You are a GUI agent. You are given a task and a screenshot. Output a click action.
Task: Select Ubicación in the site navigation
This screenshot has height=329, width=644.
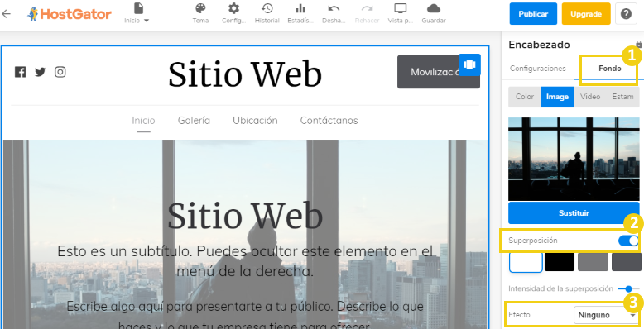255,120
